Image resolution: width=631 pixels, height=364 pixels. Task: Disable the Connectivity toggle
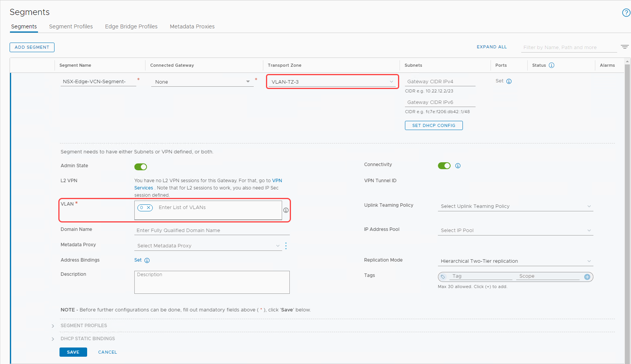point(444,165)
